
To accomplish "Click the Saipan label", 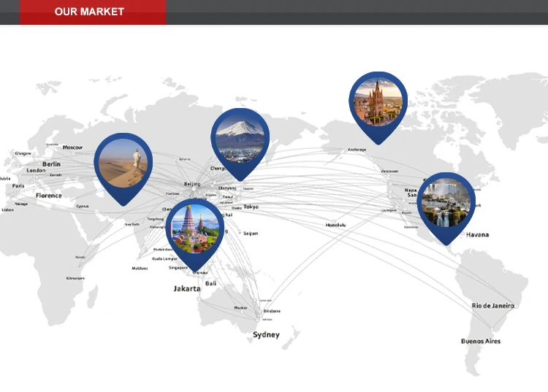I will [251, 233].
